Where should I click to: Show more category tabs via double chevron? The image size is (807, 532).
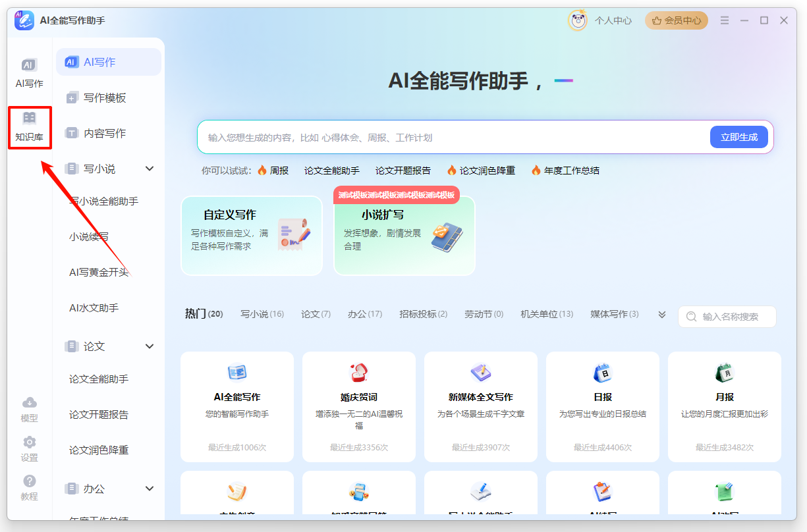click(x=661, y=315)
